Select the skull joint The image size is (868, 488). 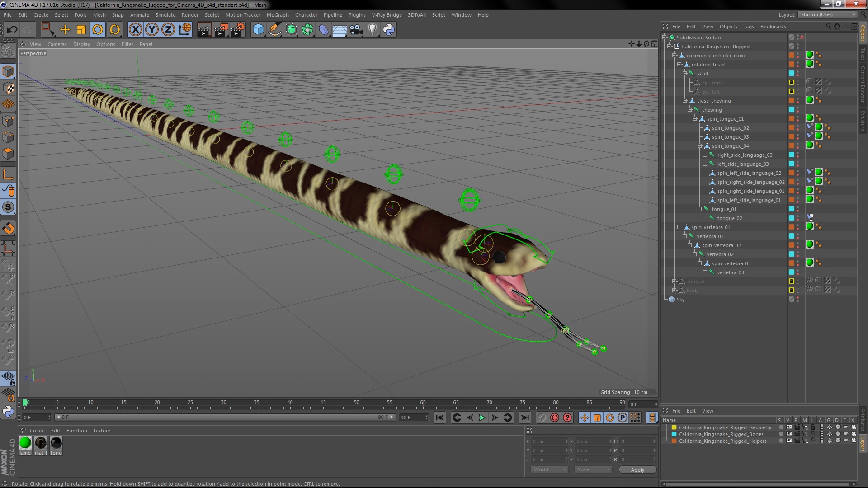coord(702,74)
